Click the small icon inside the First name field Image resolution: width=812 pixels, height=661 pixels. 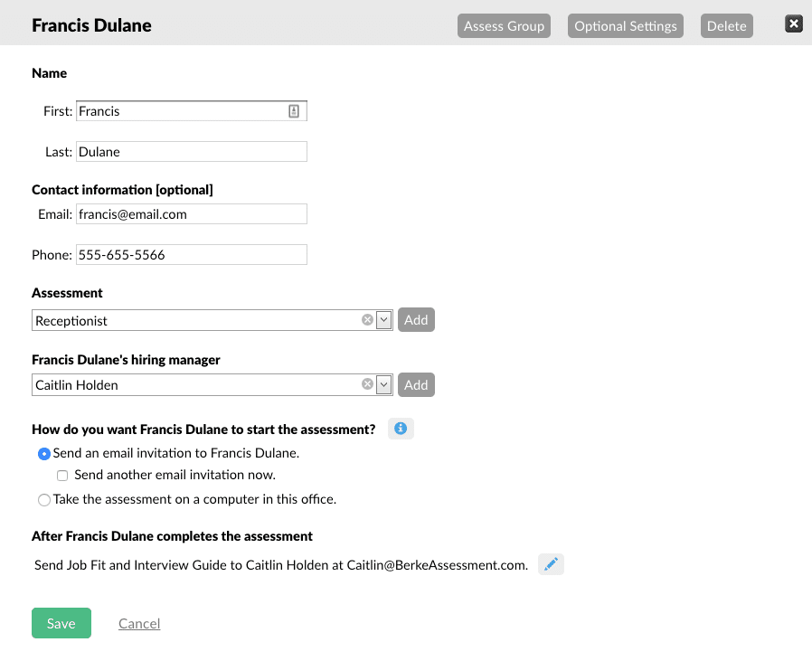click(x=295, y=109)
